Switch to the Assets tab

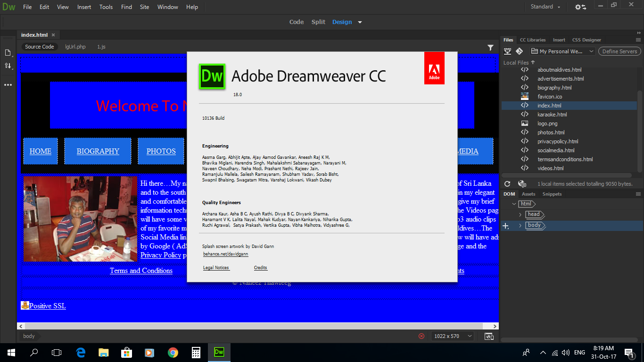pos(528,194)
